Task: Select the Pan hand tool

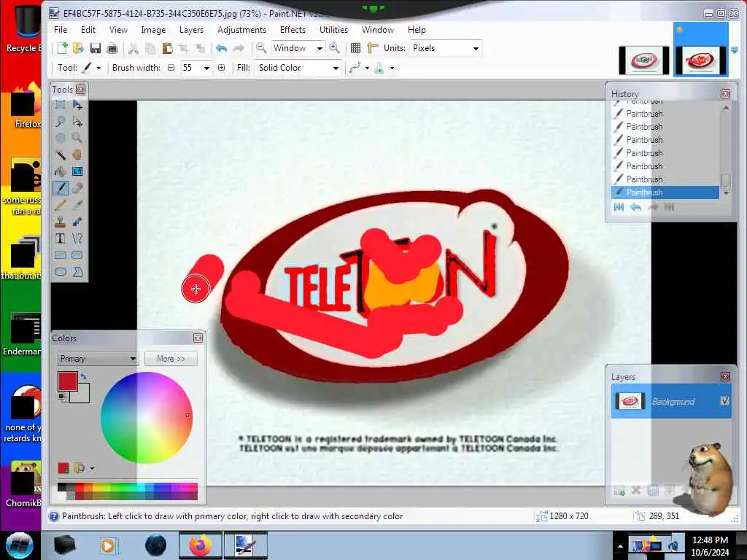Action: point(77,155)
